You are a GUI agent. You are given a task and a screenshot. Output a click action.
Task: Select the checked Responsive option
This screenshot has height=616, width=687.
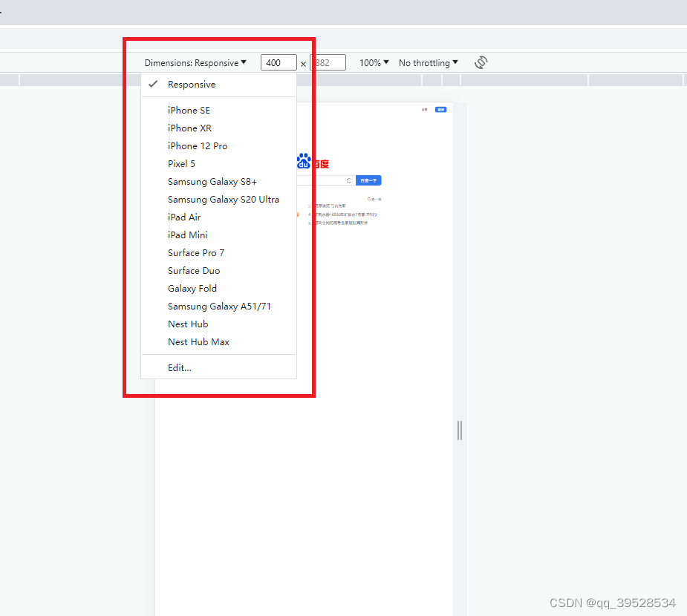click(x=218, y=85)
